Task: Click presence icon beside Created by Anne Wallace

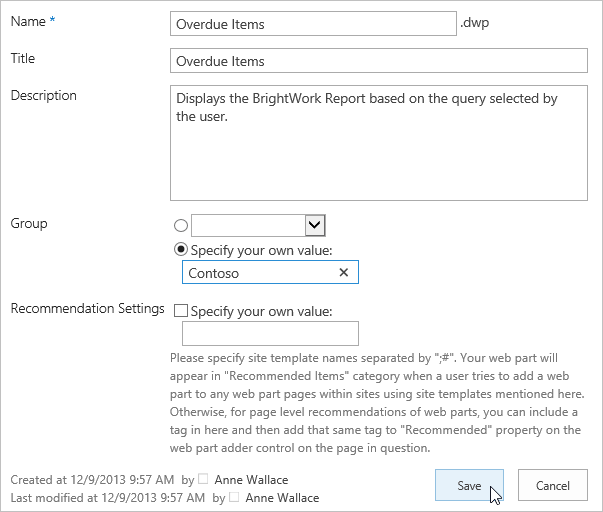Action: coord(204,479)
